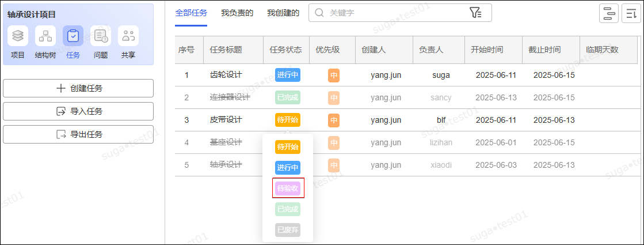Click the 导出任务 button

coord(78,134)
